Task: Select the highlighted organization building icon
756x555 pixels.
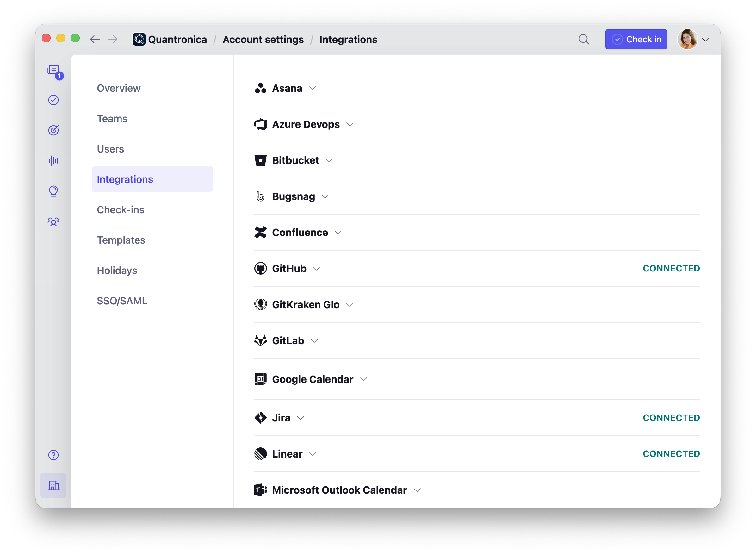Action: [x=53, y=485]
